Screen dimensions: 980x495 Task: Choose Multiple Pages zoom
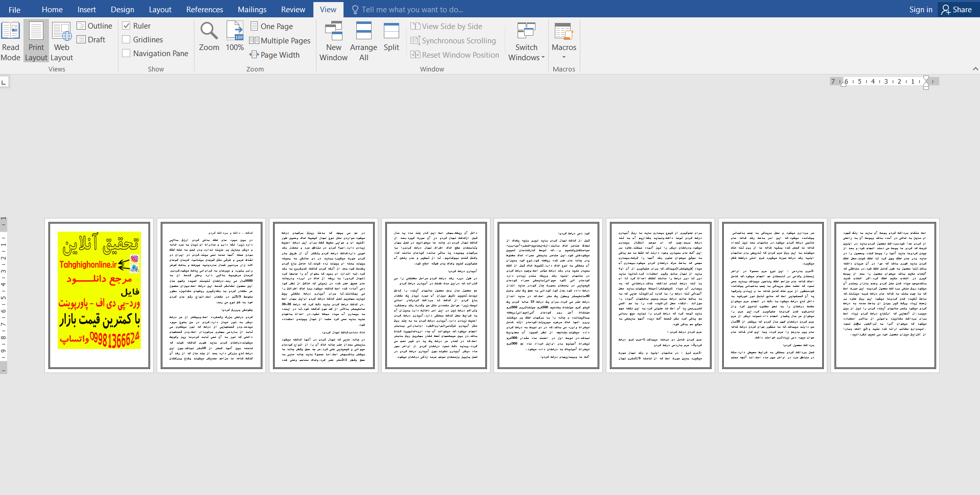pyautogui.click(x=280, y=41)
